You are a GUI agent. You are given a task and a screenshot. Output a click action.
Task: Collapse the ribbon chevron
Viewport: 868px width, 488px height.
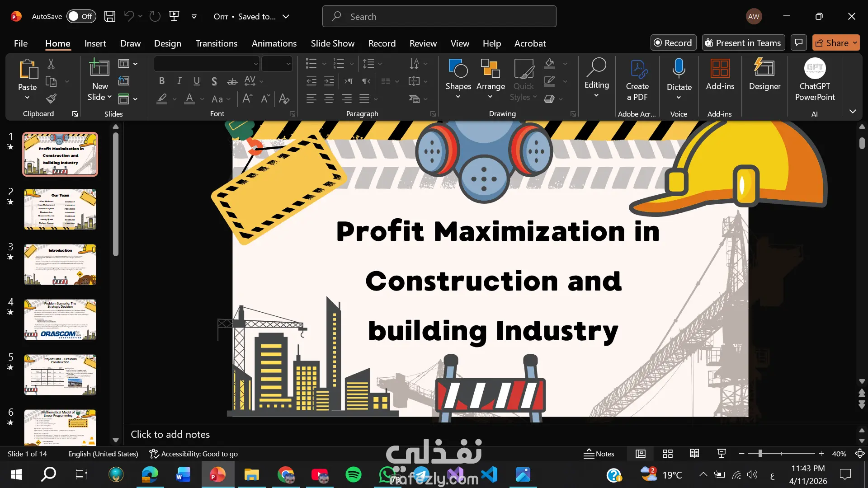click(853, 111)
